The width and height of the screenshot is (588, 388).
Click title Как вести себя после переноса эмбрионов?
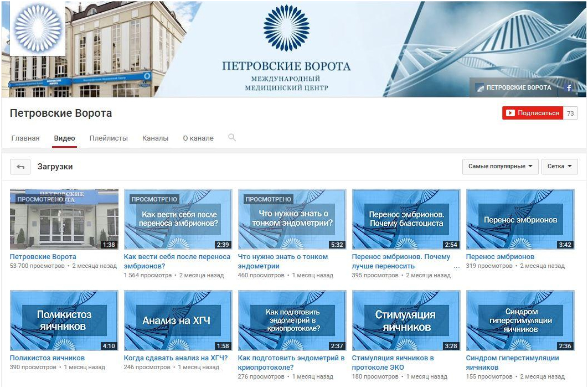[177, 261]
